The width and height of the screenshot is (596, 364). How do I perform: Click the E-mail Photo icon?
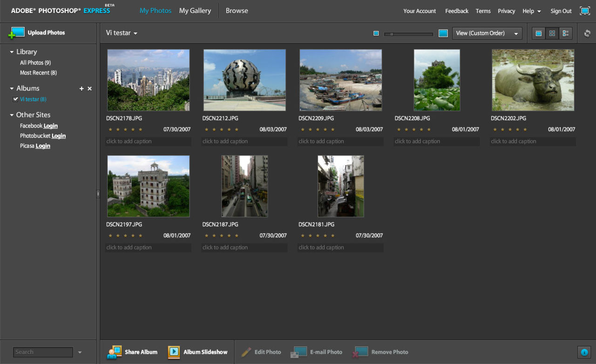(298, 352)
